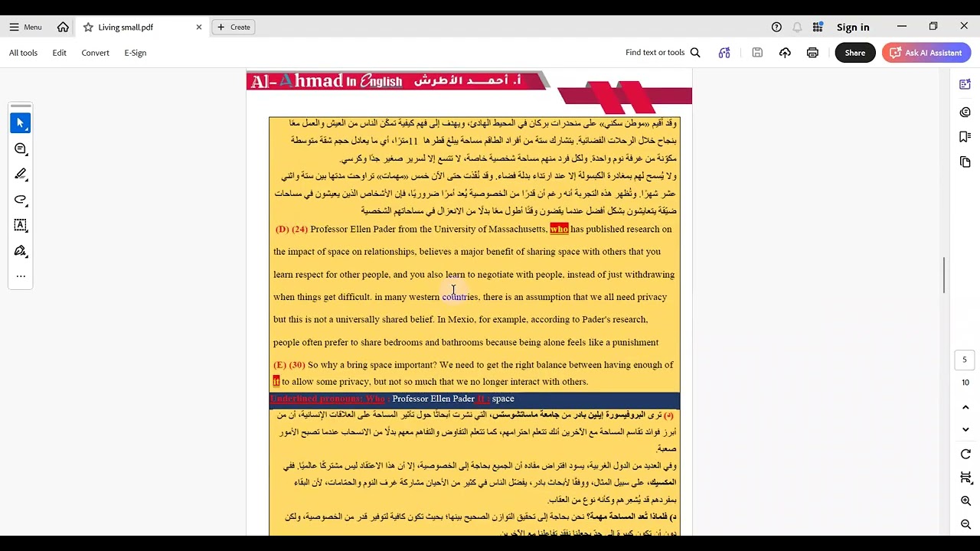
Task: Click the Rotate page icon
Action: (x=965, y=455)
